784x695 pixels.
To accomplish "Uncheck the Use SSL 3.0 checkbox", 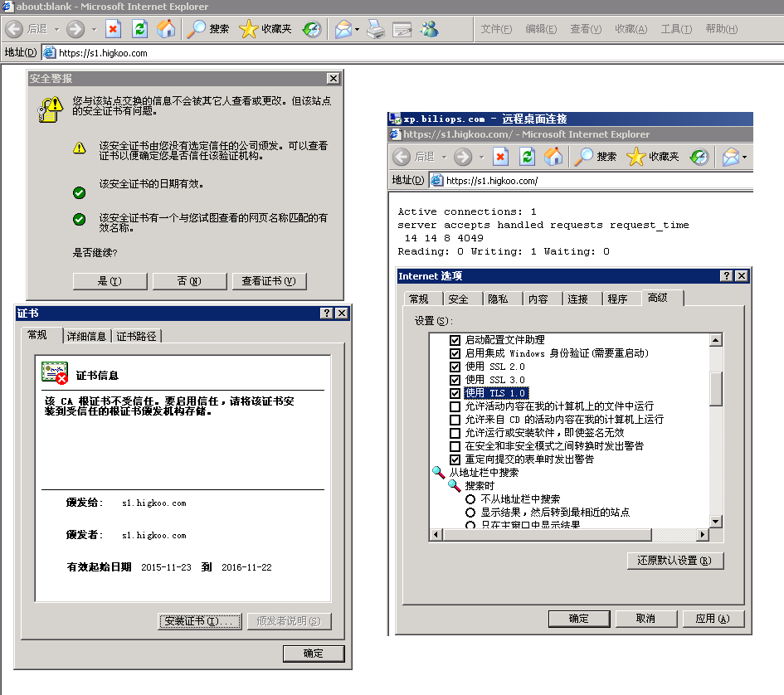I will [x=455, y=380].
